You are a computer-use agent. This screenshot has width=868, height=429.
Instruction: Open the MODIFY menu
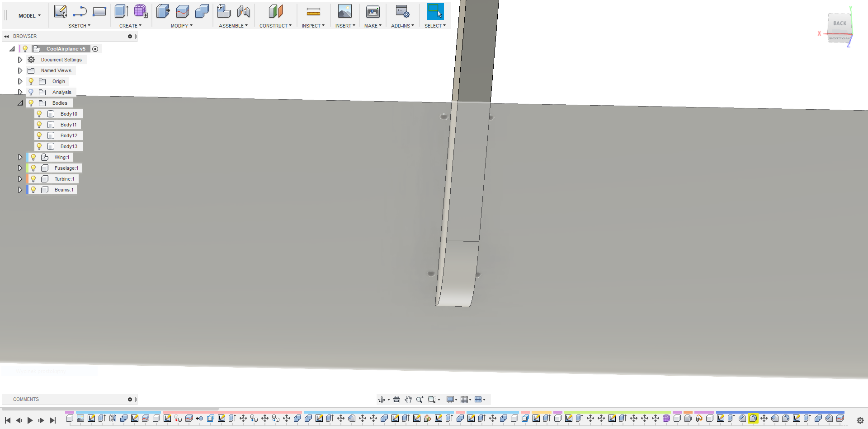182,26
